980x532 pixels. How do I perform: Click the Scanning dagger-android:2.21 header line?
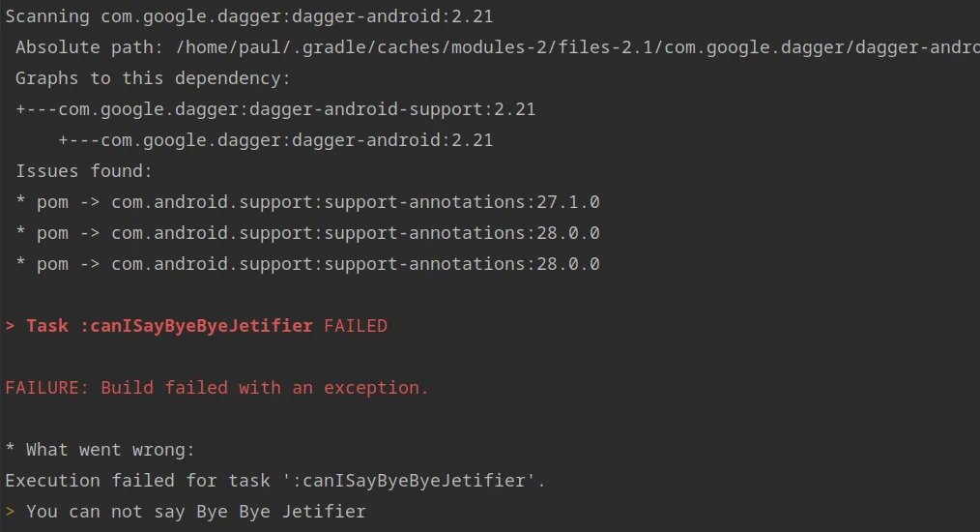pyautogui.click(x=249, y=16)
